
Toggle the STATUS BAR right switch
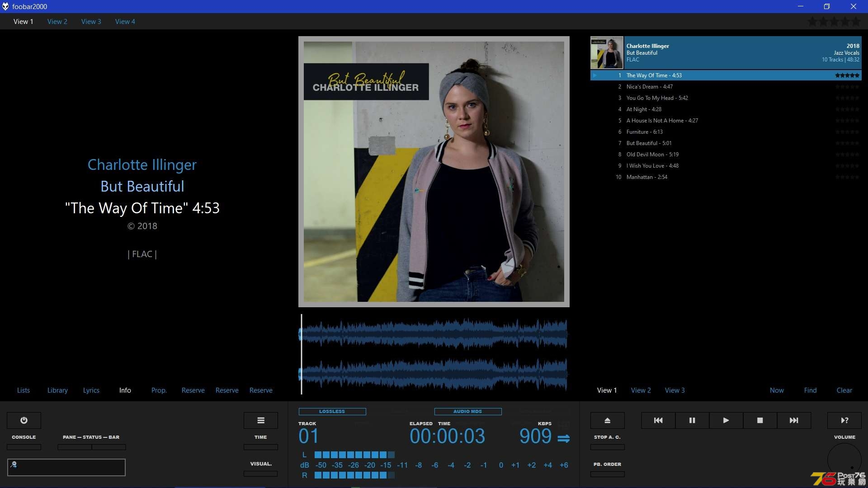pyautogui.click(x=109, y=447)
